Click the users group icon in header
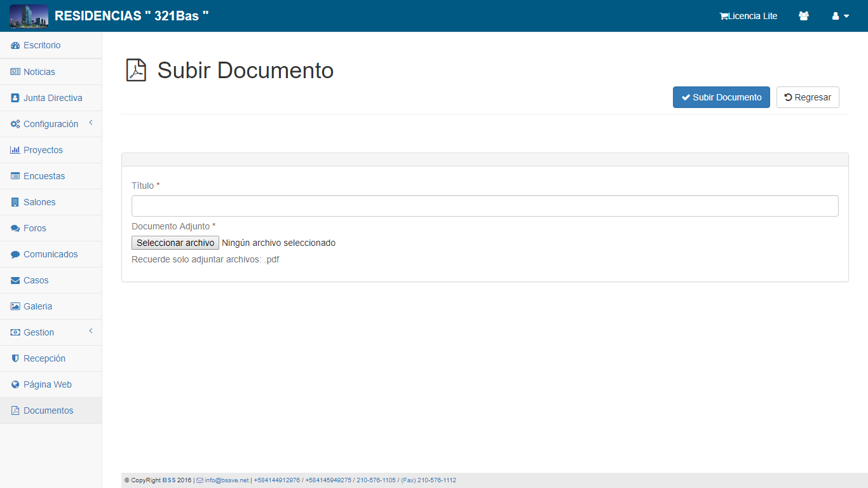Image resolution: width=868 pixels, height=488 pixels. click(804, 16)
